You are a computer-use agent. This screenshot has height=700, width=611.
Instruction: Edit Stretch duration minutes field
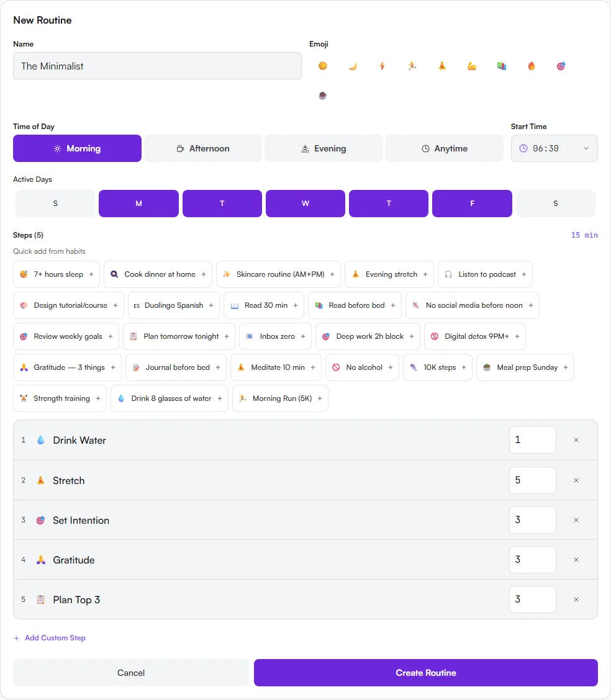(x=532, y=480)
